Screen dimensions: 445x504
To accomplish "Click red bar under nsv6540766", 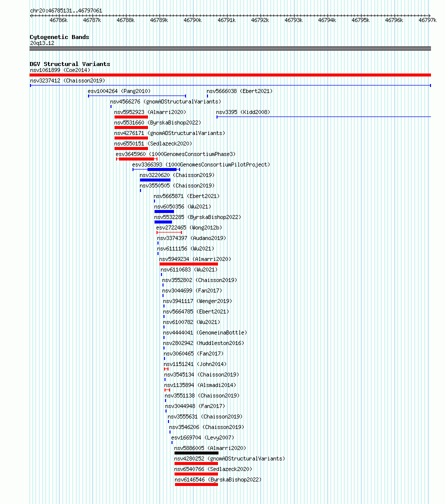I will pyautogui.click(x=196, y=474).
